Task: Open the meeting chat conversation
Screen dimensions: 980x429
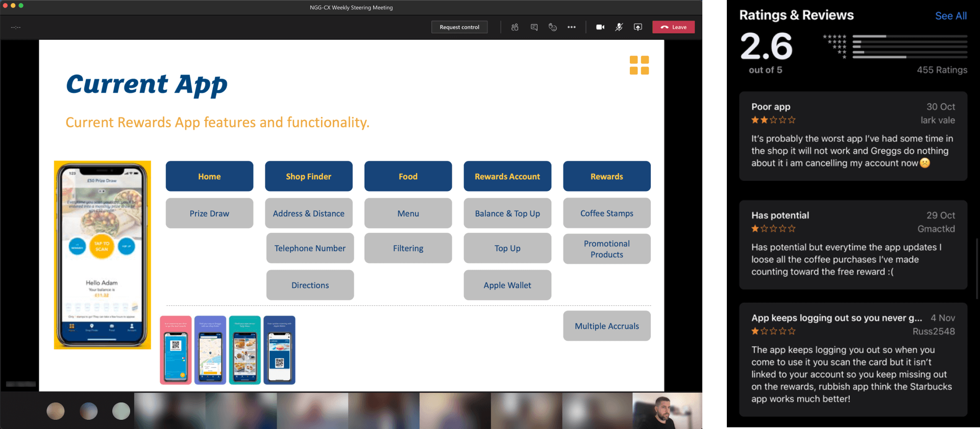Action: (534, 27)
